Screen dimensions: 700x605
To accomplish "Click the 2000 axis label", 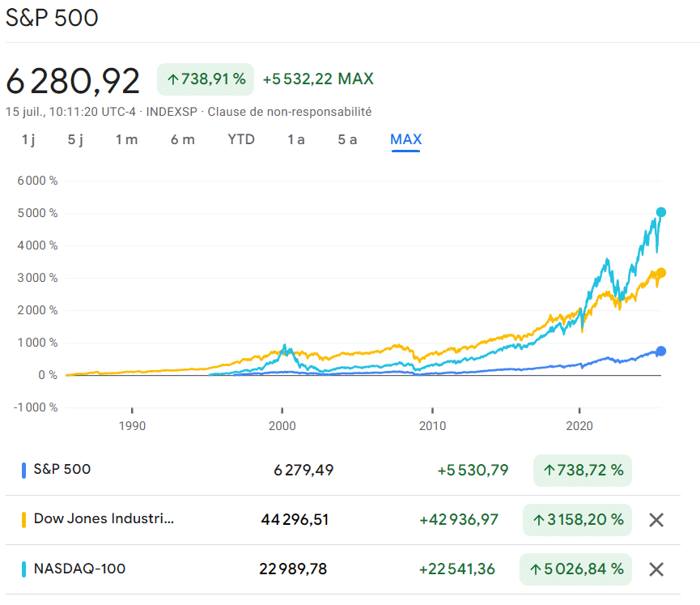I will 282,426.
